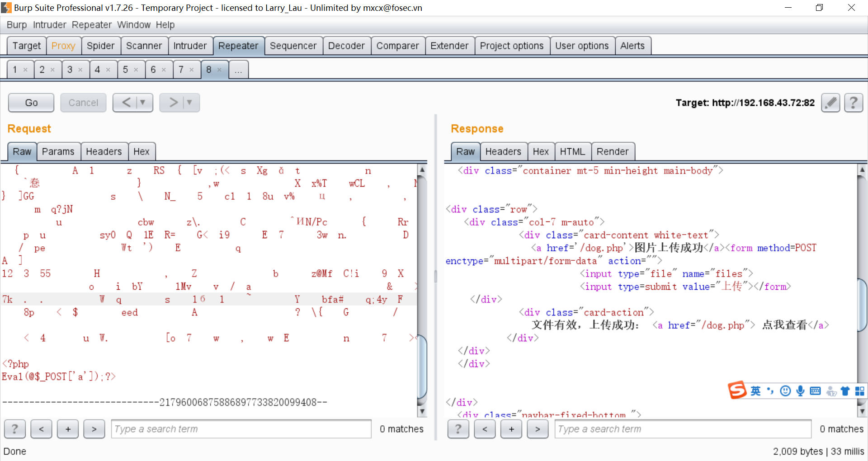Open history back dropdown arrow

point(143,103)
